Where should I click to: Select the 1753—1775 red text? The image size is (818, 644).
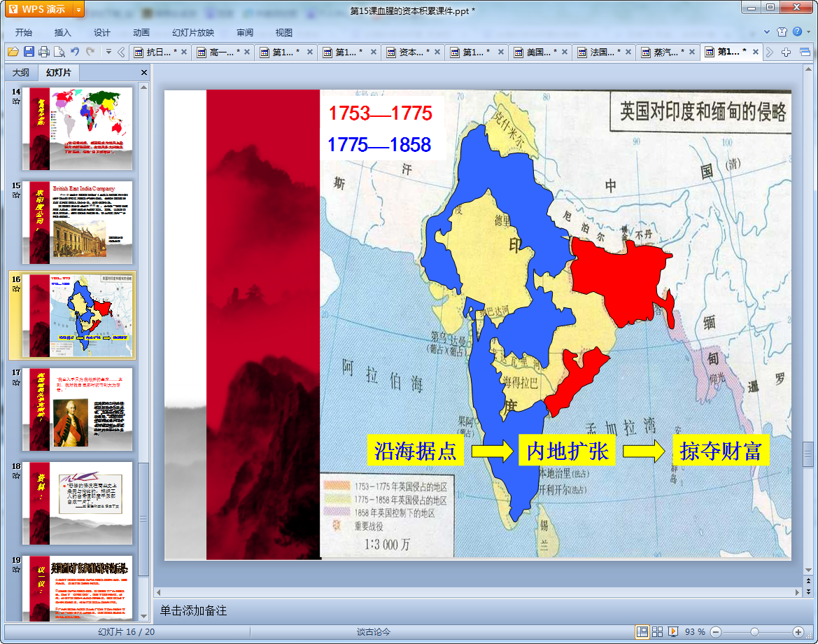[x=380, y=113]
